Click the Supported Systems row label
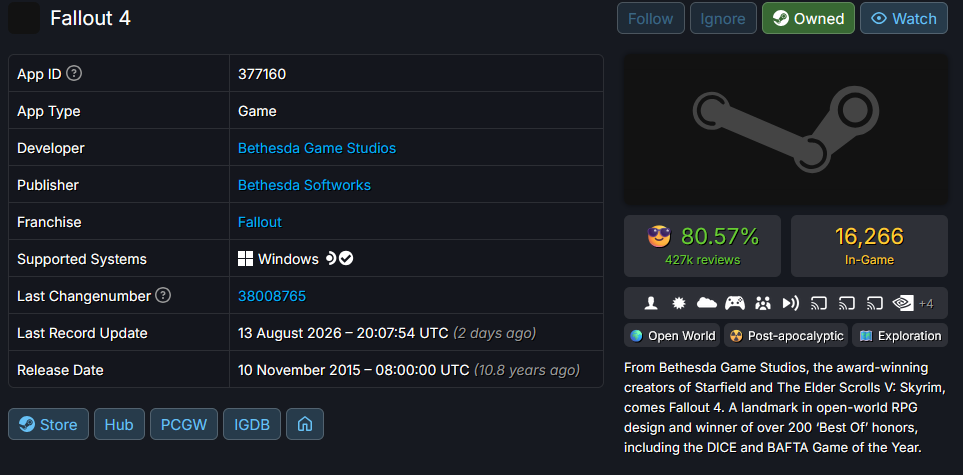This screenshot has width=963, height=475. pos(82,259)
